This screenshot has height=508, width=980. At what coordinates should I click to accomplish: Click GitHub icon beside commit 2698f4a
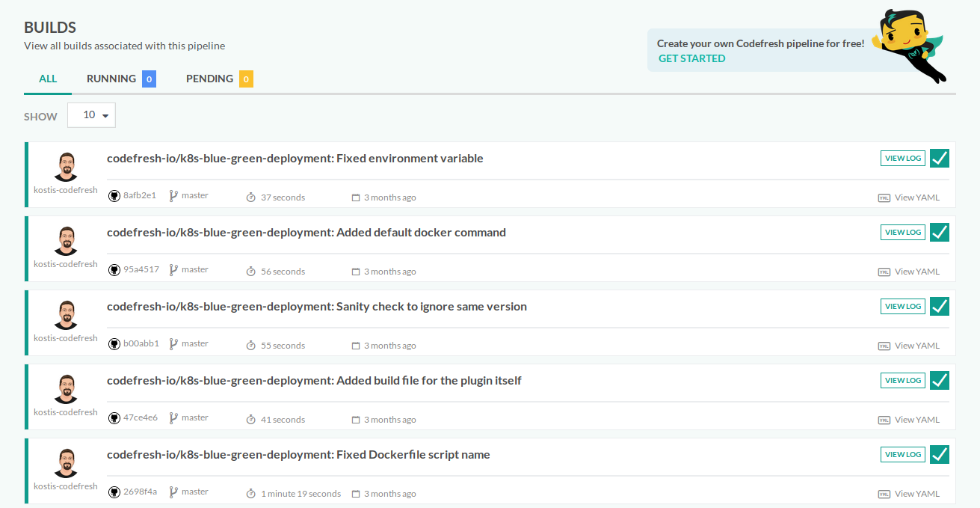(114, 492)
